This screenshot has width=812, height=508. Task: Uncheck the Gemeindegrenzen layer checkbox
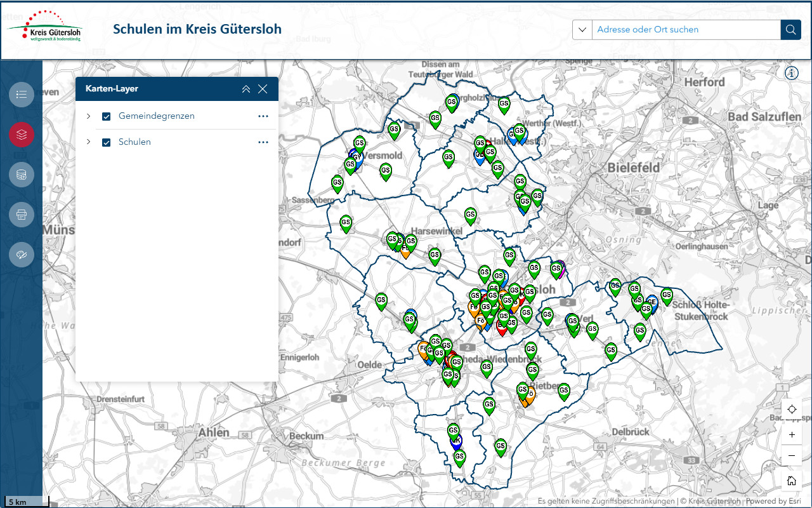(x=107, y=116)
